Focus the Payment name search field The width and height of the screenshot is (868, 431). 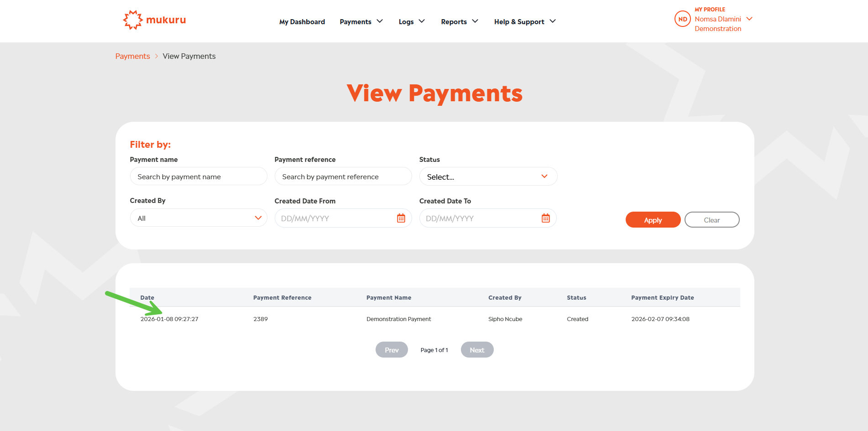(198, 177)
